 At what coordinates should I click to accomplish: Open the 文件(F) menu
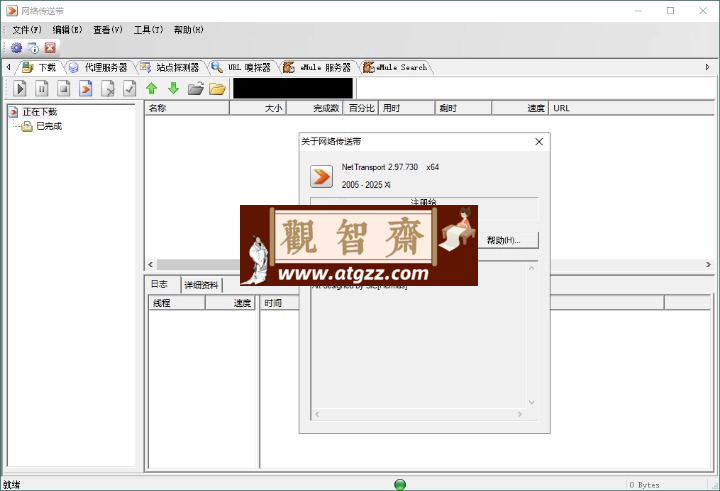[x=27, y=30]
